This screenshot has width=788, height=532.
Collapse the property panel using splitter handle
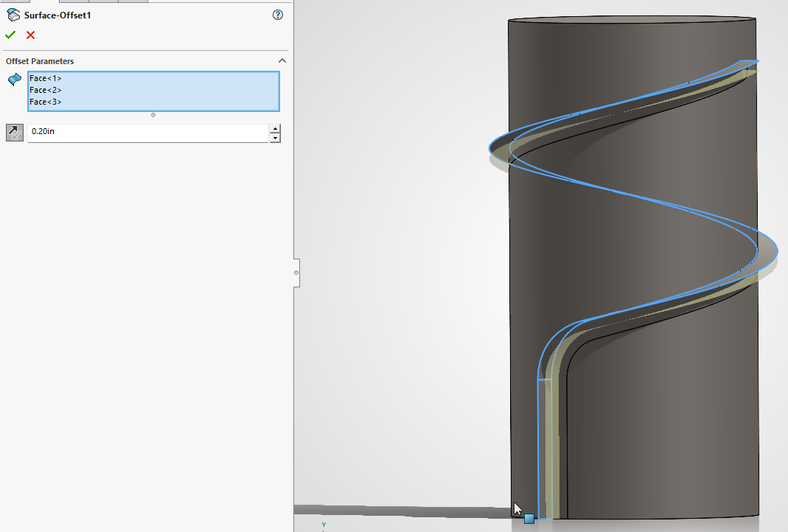click(296, 273)
